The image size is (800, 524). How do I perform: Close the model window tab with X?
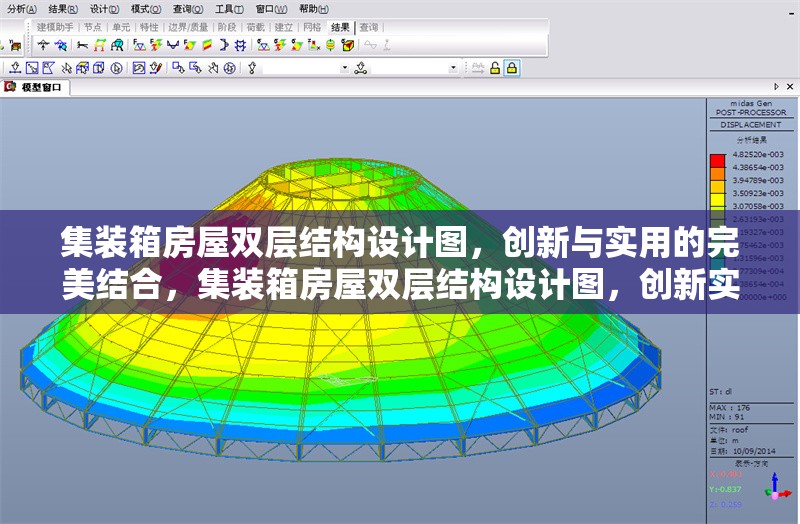(x=791, y=88)
